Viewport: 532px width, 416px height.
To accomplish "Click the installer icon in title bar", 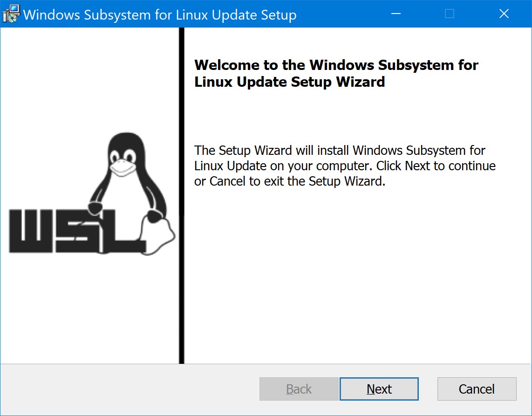I will 11,14.
